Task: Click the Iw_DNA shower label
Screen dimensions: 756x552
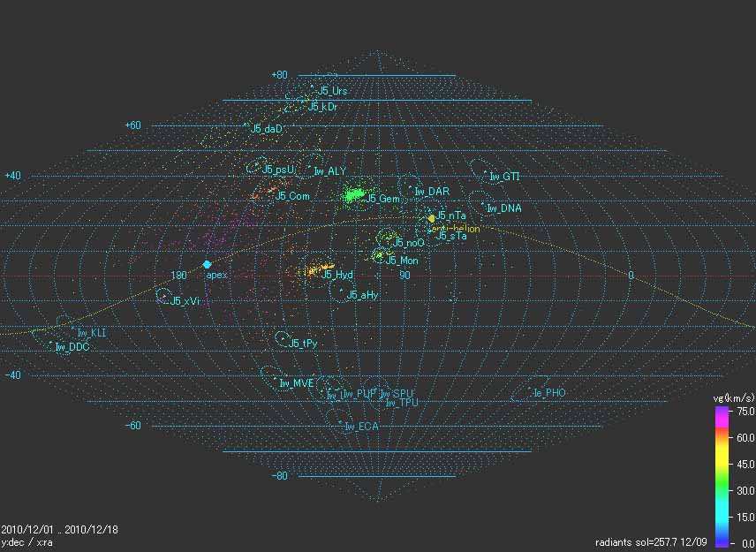Action: pos(504,209)
